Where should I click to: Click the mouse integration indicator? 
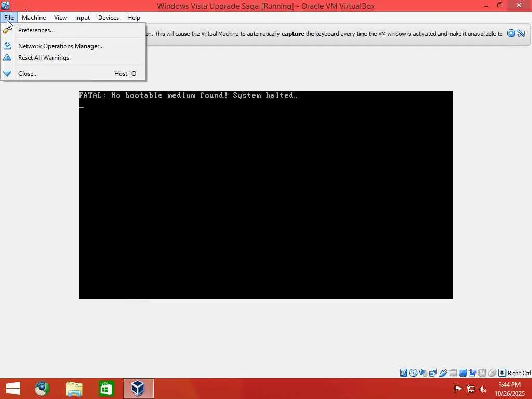pyautogui.click(x=492, y=373)
